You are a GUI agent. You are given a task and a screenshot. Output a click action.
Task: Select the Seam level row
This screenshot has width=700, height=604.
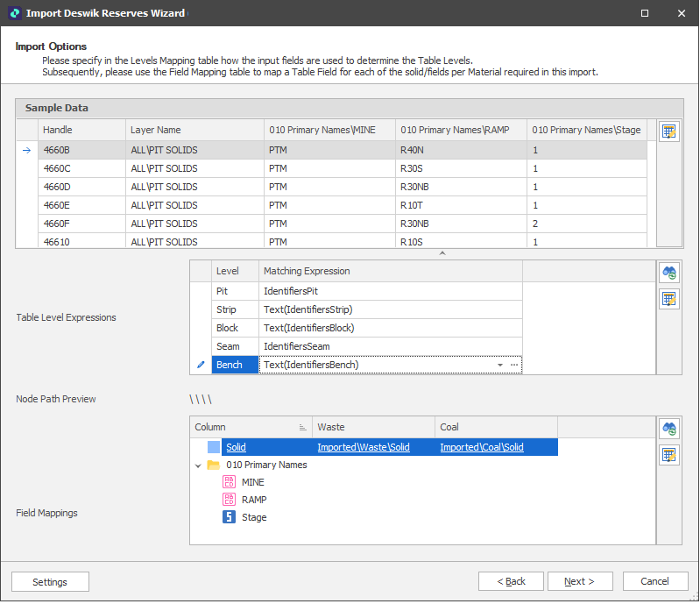(x=228, y=346)
